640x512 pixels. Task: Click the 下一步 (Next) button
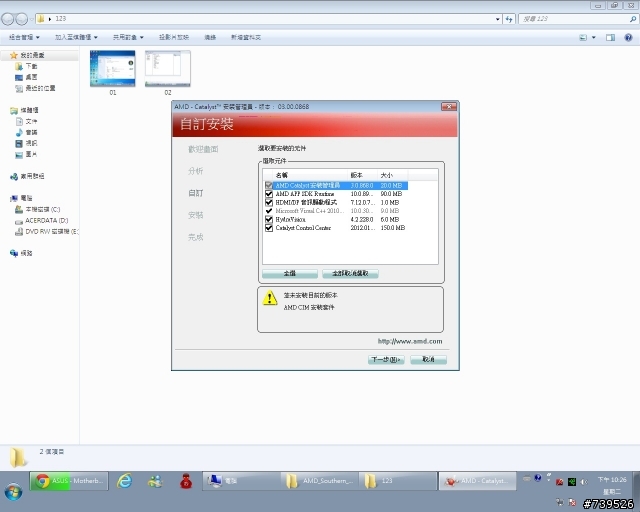point(386,360)
